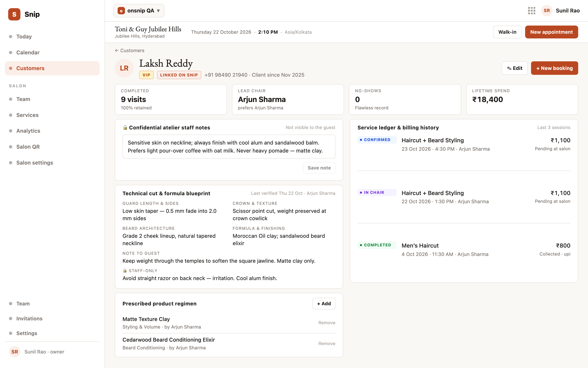Click the Walk-in button
This screenshot has width=588, height=368.
click(x=507, y=32)
